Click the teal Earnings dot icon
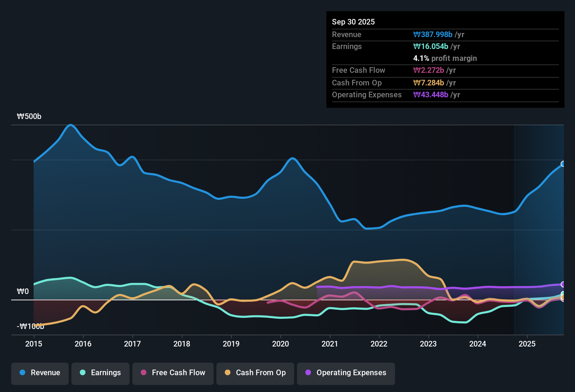 [x=83, y=373]
